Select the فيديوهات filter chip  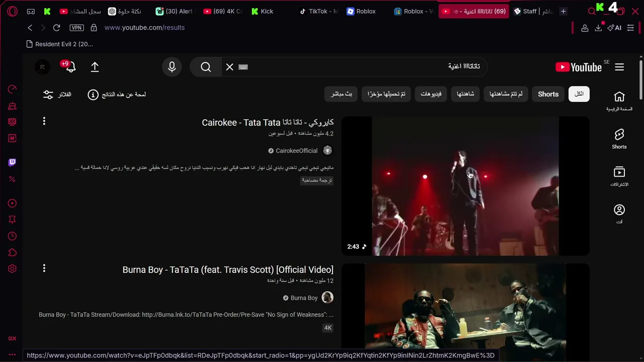(431, 94)
